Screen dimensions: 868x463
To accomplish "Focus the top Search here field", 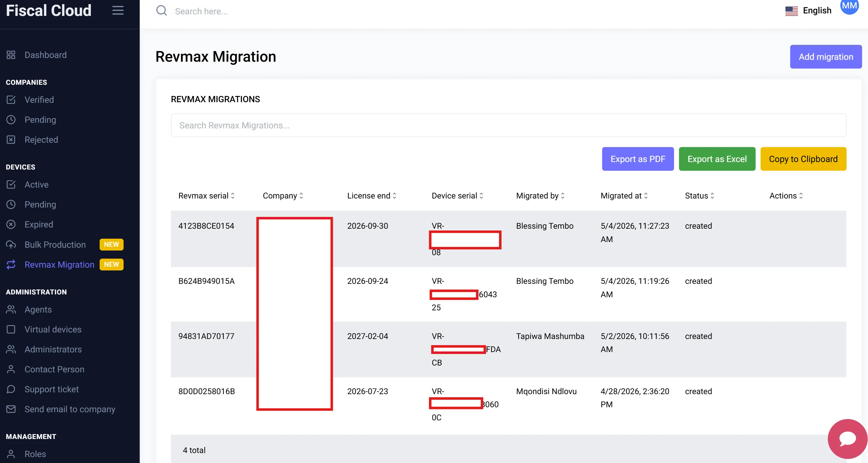I will coord(201,11).
